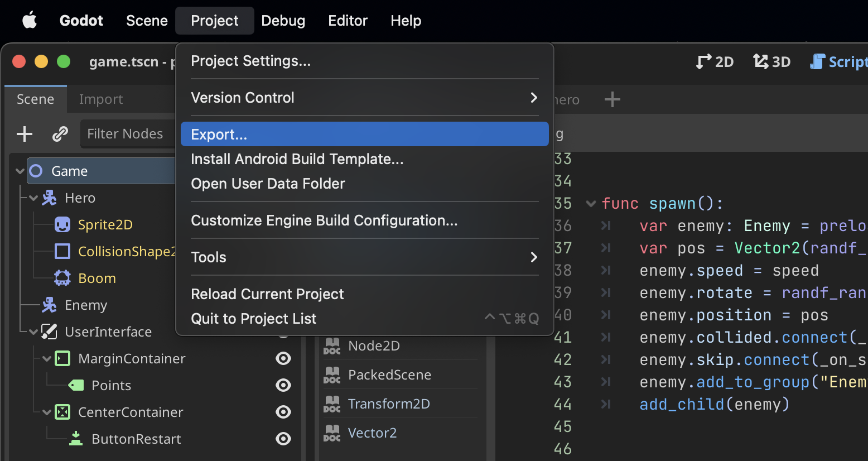The height and width of the screenshot is (461, 868).
Task: Add a new child node with plus icon
Action: pos(25,134)
